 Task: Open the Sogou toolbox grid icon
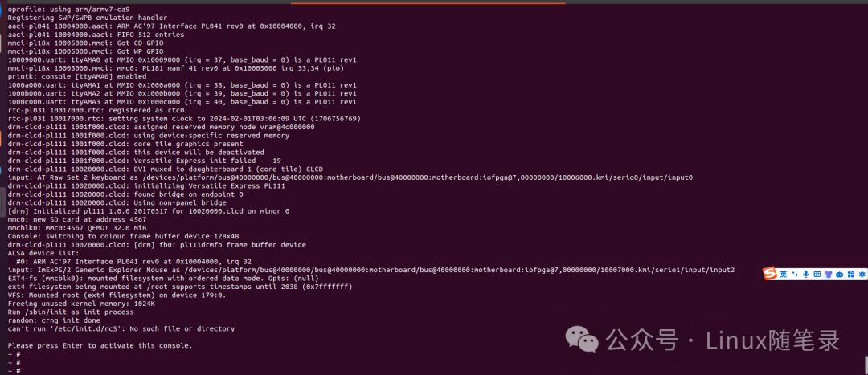pos(851,275)
